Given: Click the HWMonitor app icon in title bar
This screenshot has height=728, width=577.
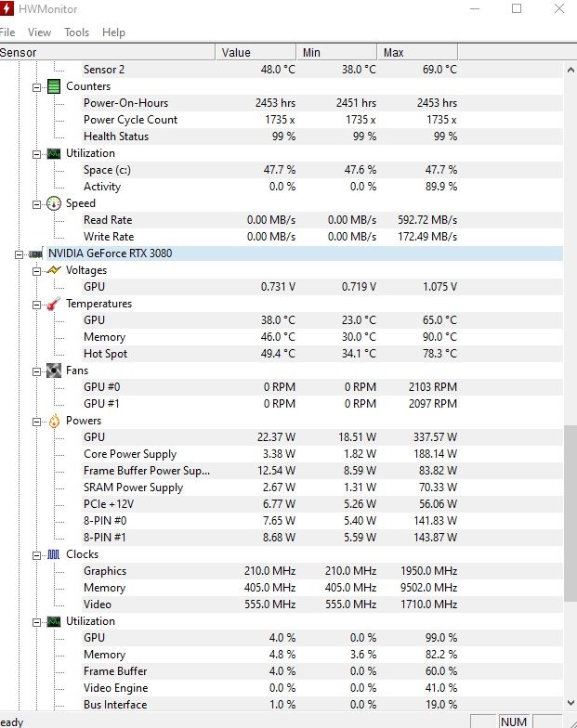Looking at the screenshot, I should coord(7,7).
